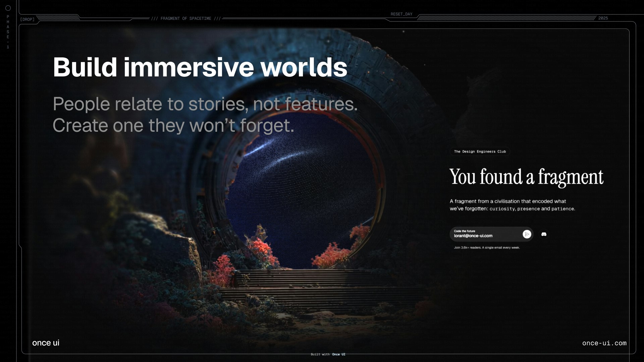The image size is (644, 362).
Task: Open the Discord icon link
Action: (544, 234)
